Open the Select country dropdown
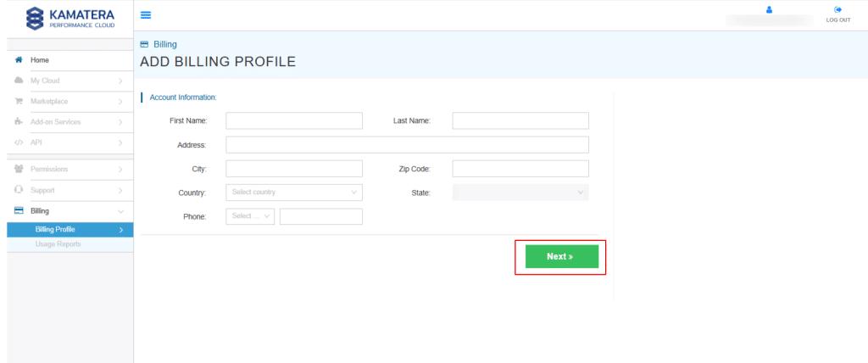This screenshot has width=868, height=363. click(x=294, y=193)
